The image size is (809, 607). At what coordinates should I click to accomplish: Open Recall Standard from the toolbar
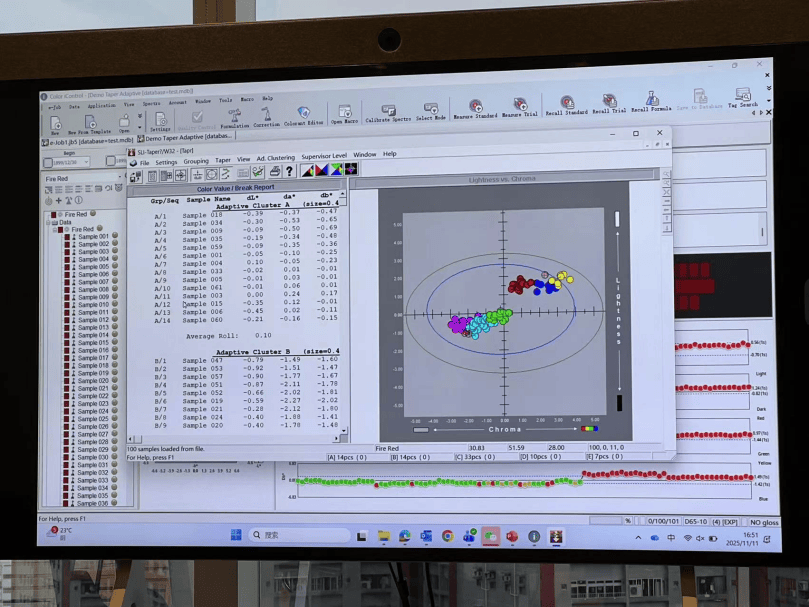(566, 102)
